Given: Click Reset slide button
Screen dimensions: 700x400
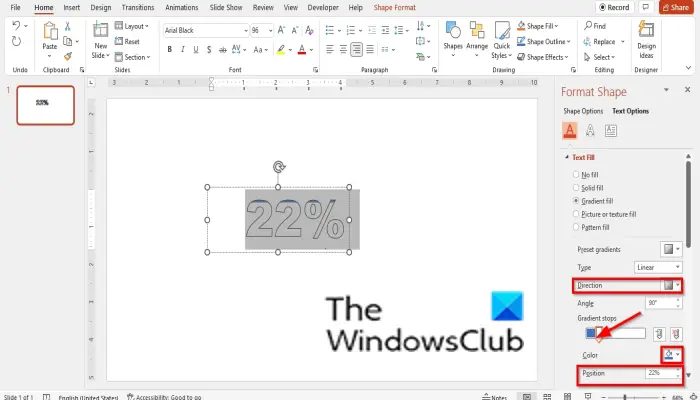Looking at the screenshot, I should (x=127, y=42).
